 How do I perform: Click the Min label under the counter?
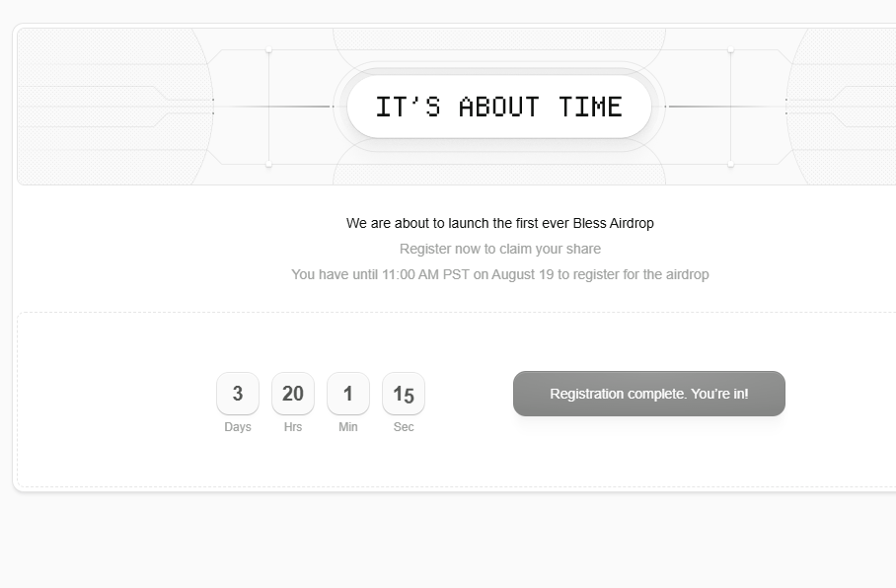pos(348,427)
